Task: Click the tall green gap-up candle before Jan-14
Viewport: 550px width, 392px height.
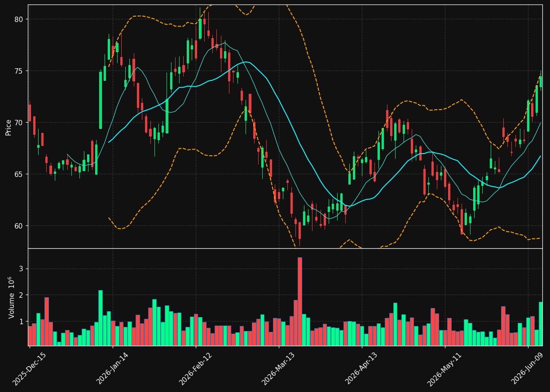Action: click(x=101, y=100)
